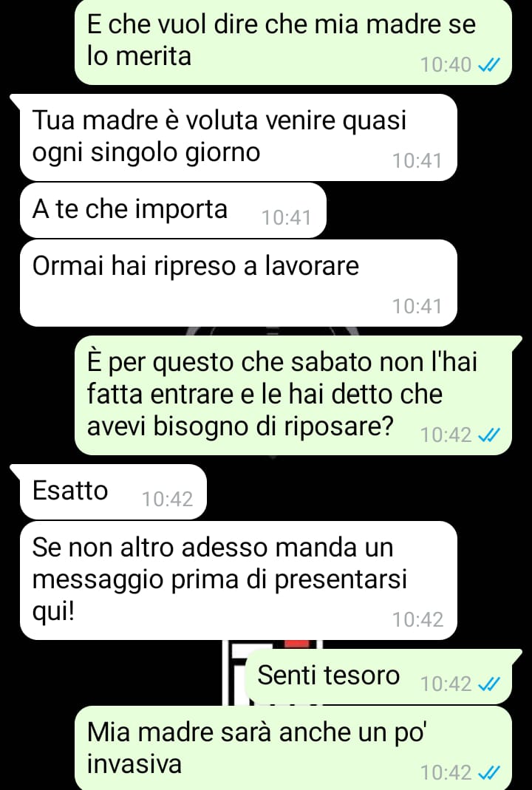Select the 'Tua madre è voluta venire' message

click(238, 137)
